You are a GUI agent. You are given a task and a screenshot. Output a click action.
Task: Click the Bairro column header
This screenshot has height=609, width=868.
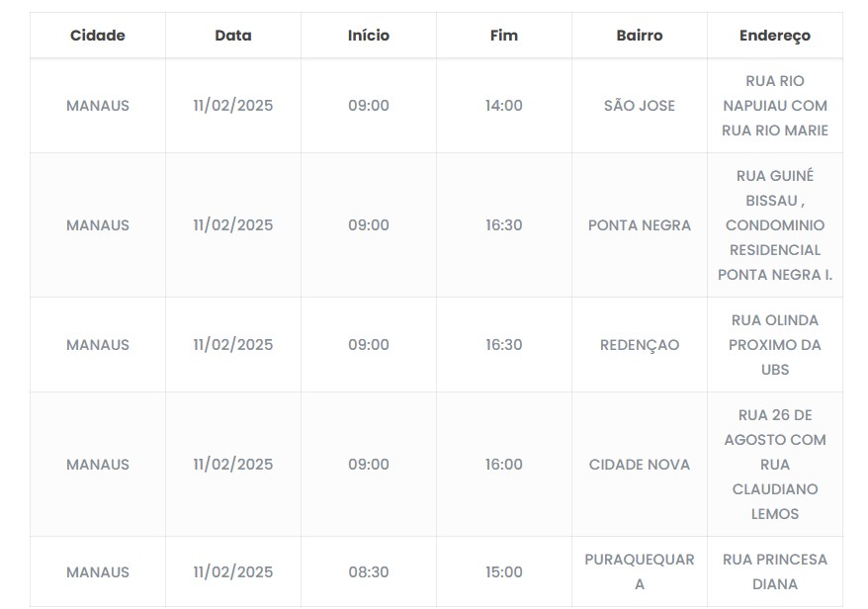[640, 36]
